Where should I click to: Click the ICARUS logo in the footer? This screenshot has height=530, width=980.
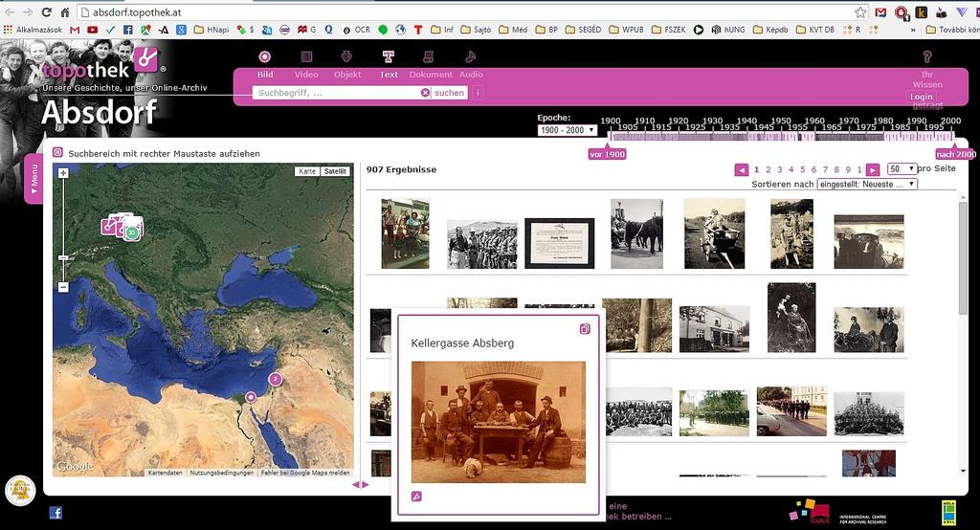810,512
